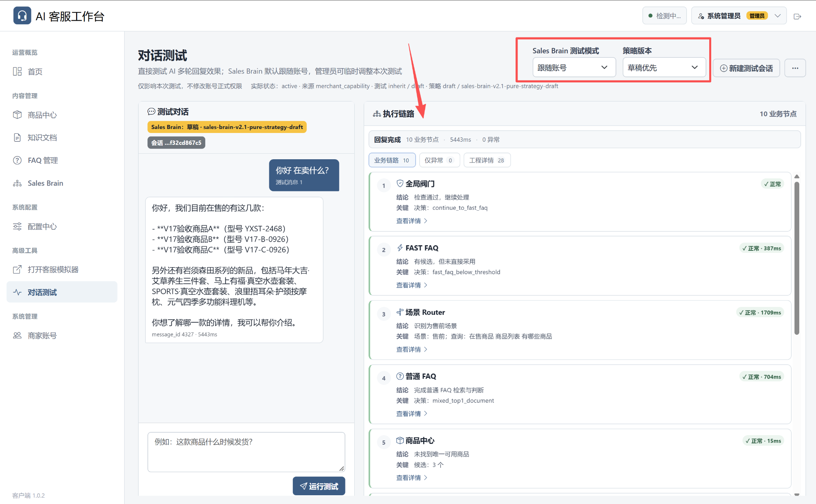
Task: Click the 检测中... status button
Action: coord(664,16)
